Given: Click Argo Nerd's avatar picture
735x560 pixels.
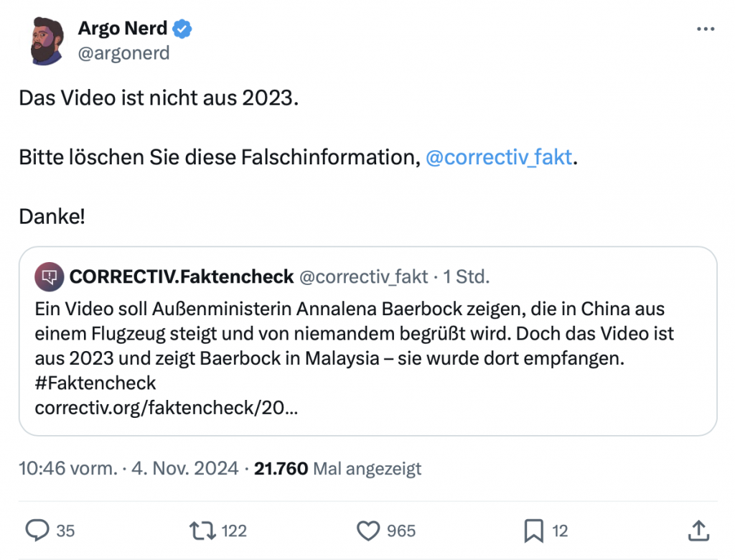Looking at the screenshot, I should pos(49,40).
